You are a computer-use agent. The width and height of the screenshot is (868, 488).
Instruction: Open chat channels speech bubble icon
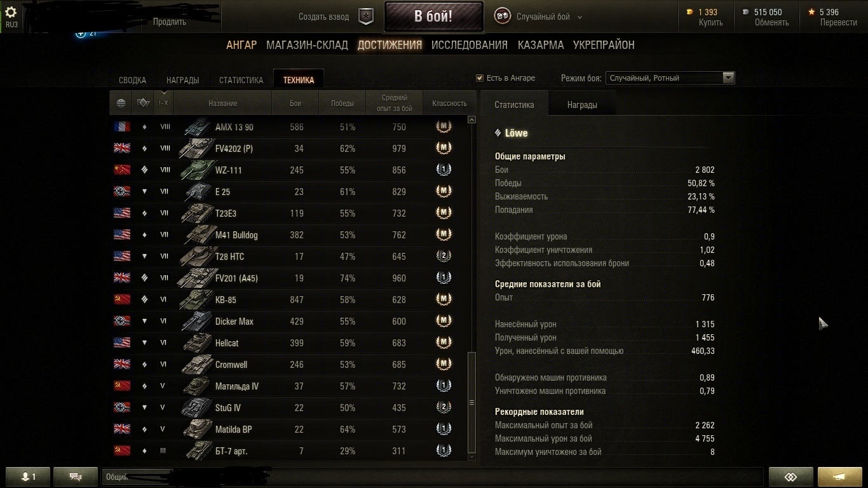[76, 477]
